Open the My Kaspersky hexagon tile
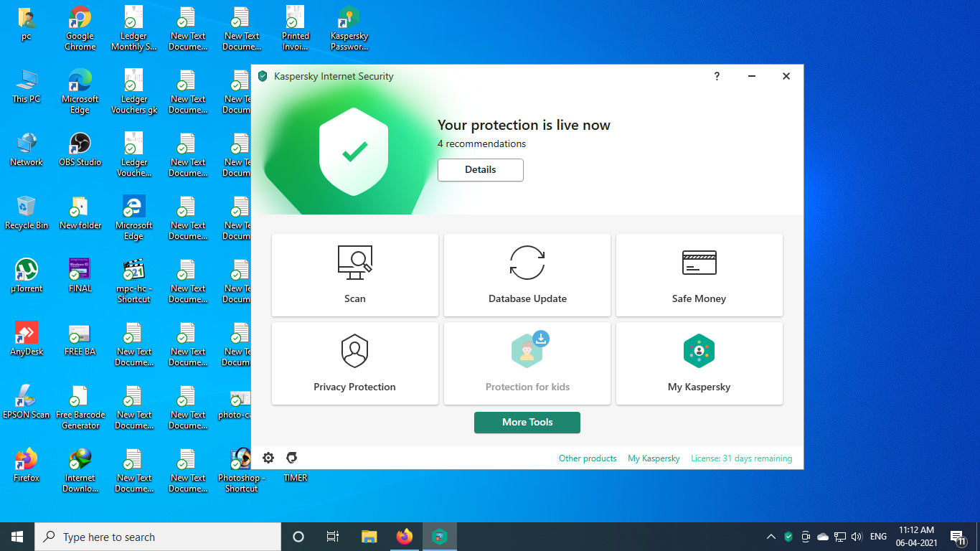The image size is (980, 551). (x=699, y=363)
